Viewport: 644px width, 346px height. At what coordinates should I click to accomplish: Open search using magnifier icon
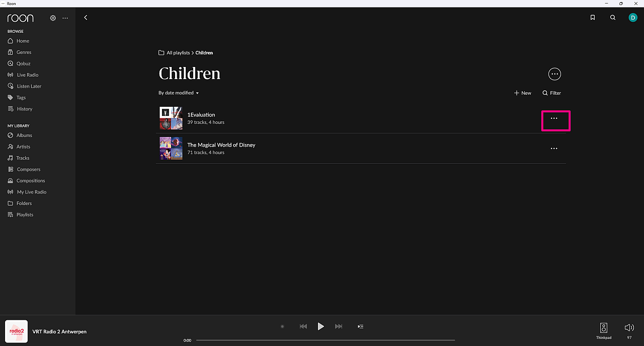[613, 18]
